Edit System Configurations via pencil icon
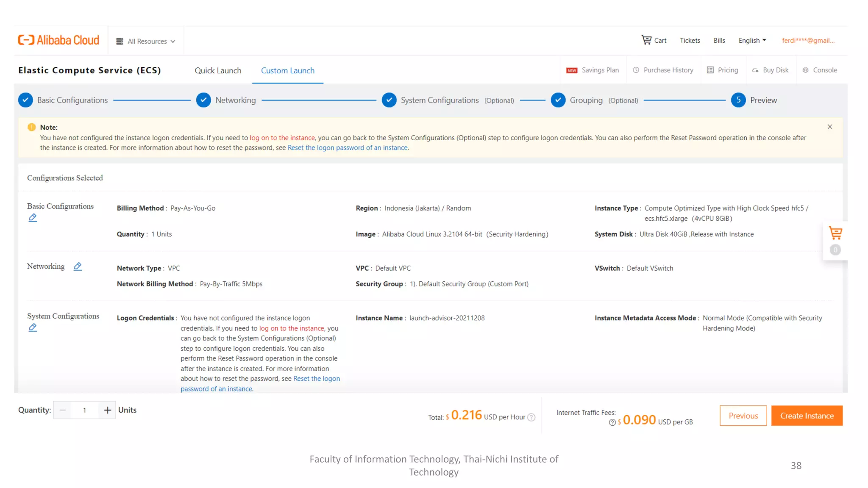 pyautogui.click(x=33, y=327)
